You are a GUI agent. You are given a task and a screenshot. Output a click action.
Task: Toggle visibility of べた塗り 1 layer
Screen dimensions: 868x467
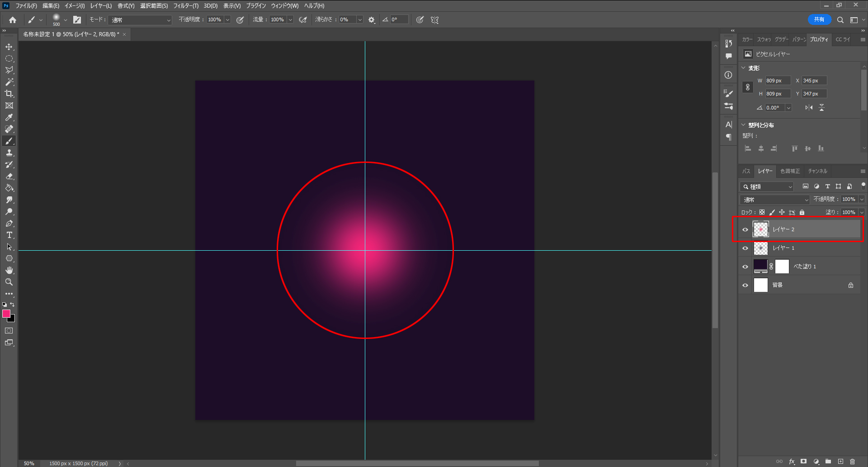745,267
